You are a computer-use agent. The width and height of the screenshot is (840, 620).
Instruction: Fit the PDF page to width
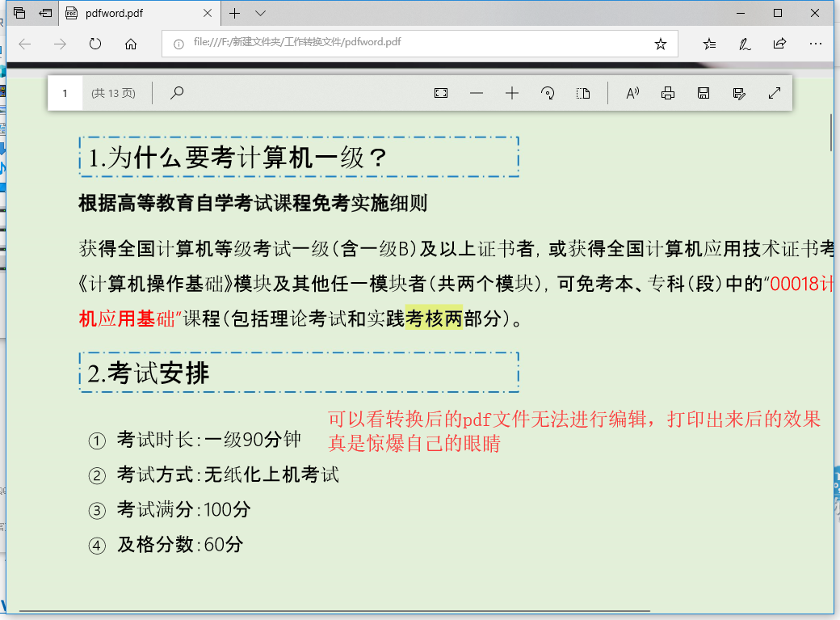(441, 93)
